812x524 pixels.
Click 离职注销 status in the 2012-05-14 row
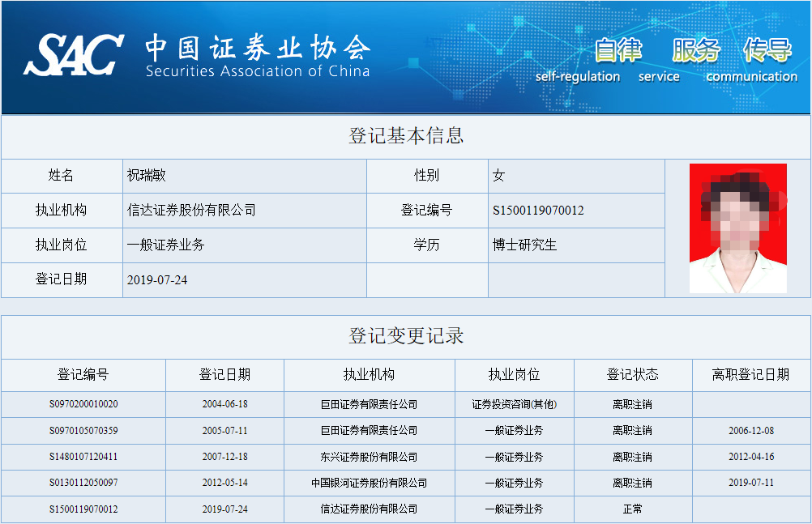632,483
